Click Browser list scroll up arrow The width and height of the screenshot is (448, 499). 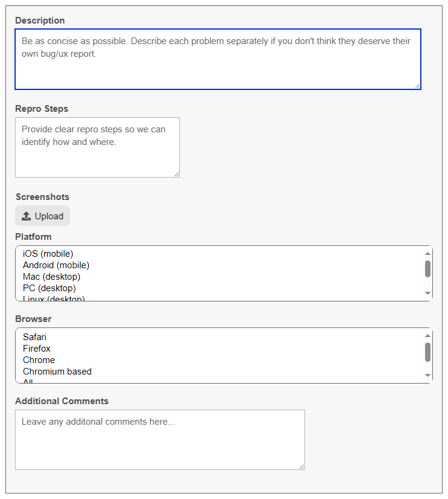click(427, 335)
